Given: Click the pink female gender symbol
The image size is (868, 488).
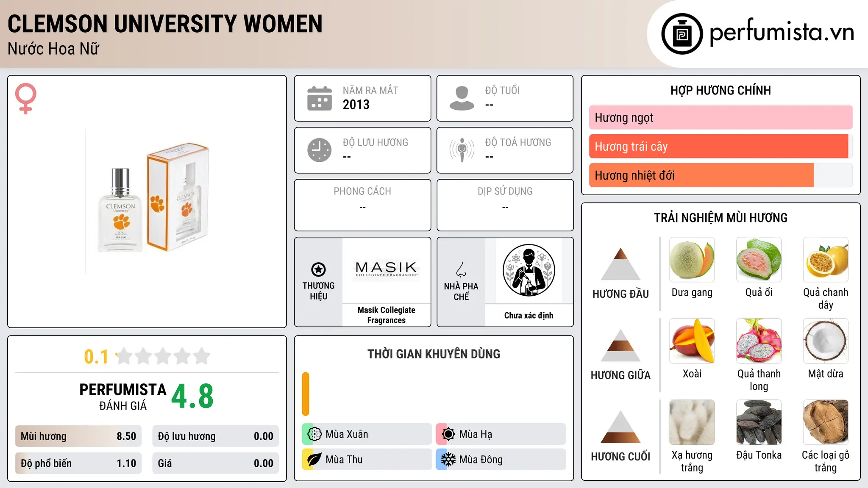Looking at the screenshot, I should click(26, 98).
